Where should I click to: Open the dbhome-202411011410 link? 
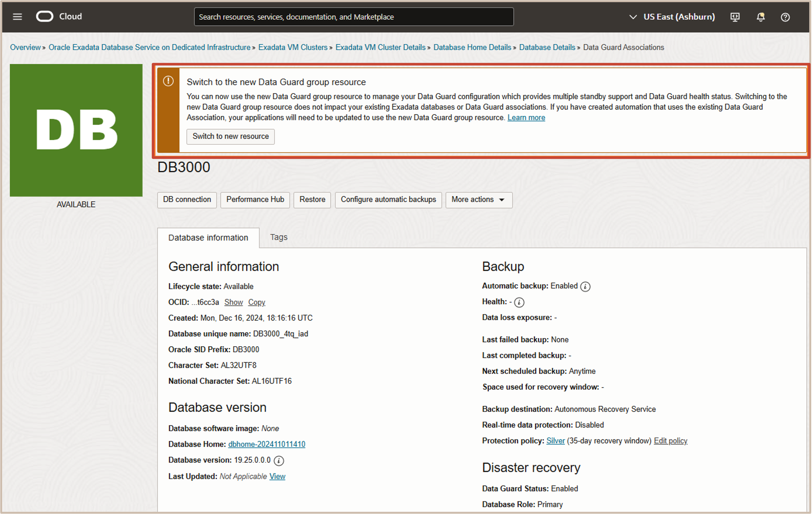[x=266, y=444]
